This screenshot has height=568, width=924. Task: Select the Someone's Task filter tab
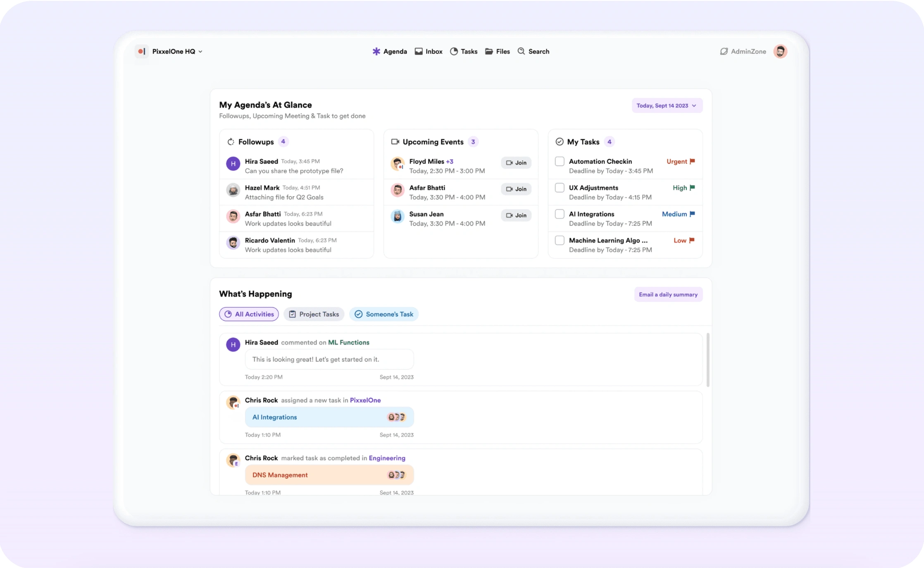coord(383,314)
